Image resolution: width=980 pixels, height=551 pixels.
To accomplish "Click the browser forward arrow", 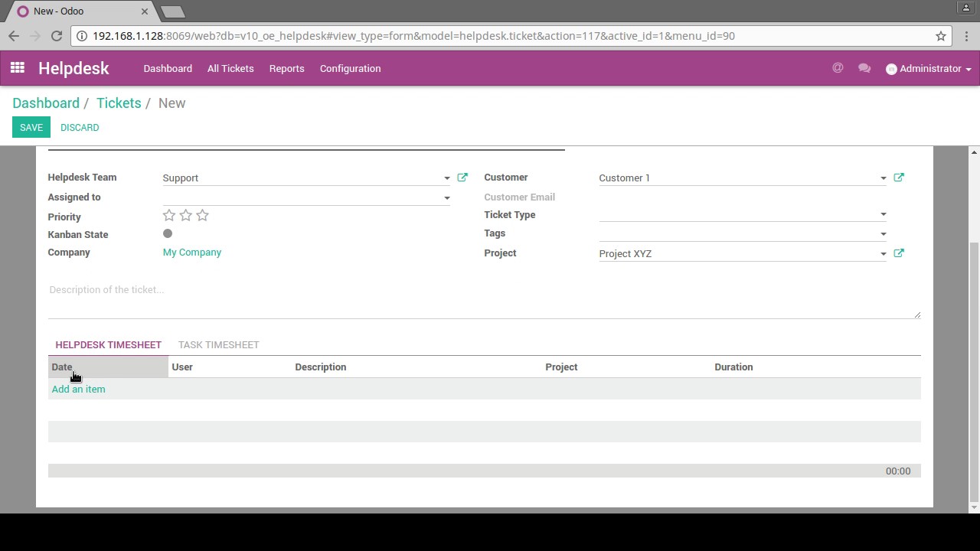I will (x=35, y=36).
